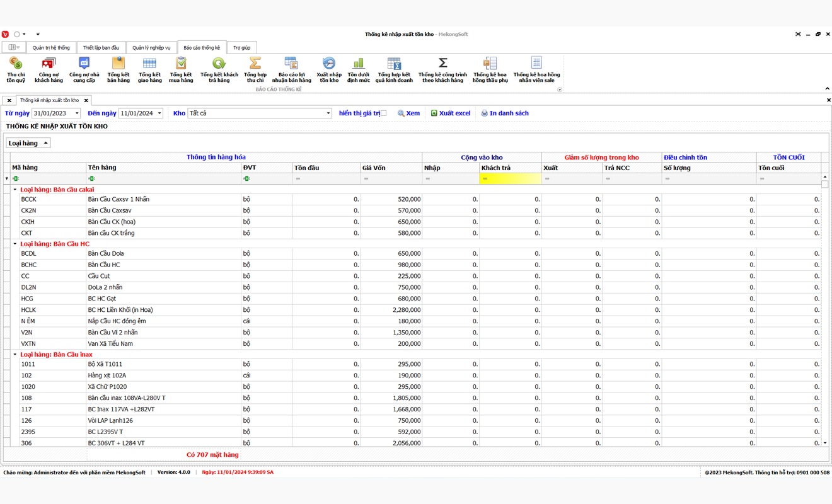Click the Xuất excel button
This screenshot has width=832, height=504.
tap(450, 113)
